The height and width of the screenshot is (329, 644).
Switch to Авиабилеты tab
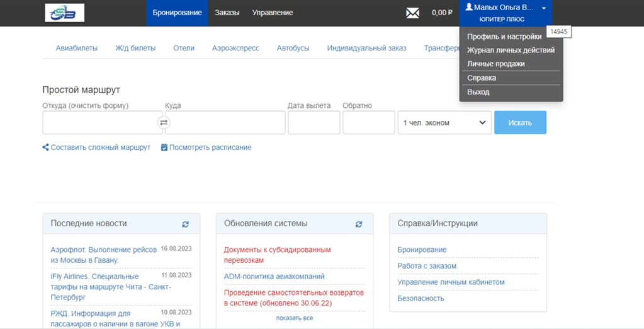click(77, 48)
